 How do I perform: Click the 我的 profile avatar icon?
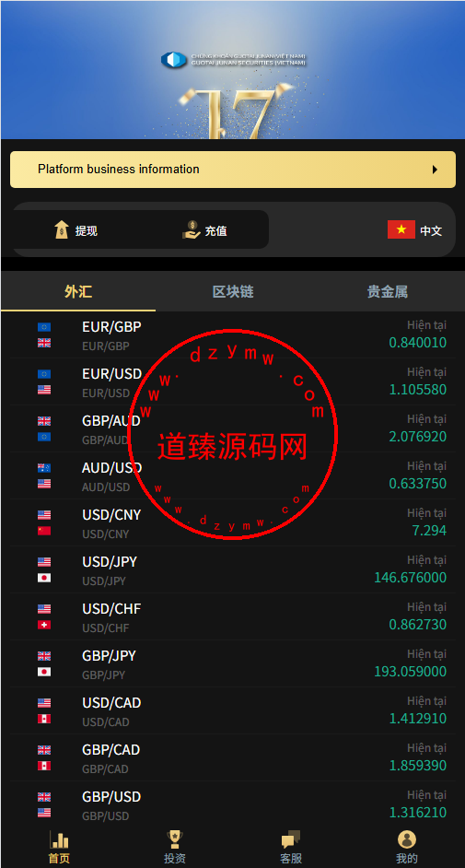pos(407,839)
